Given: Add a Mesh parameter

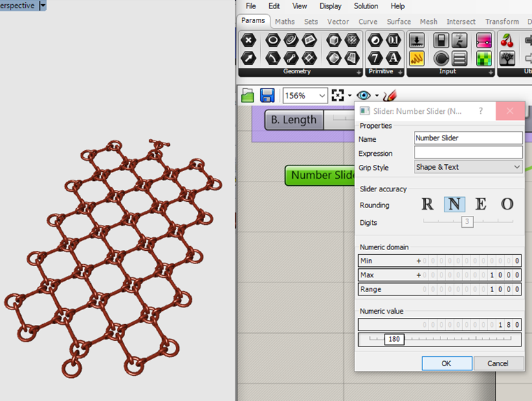Looking at the screenshot, I should (x=352, y=41).
